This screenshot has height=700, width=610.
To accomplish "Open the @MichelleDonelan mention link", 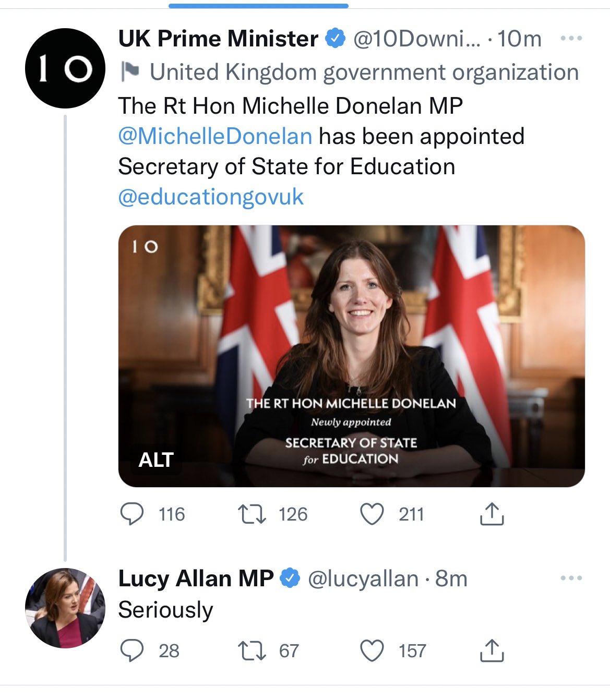I will pos(215,136).
